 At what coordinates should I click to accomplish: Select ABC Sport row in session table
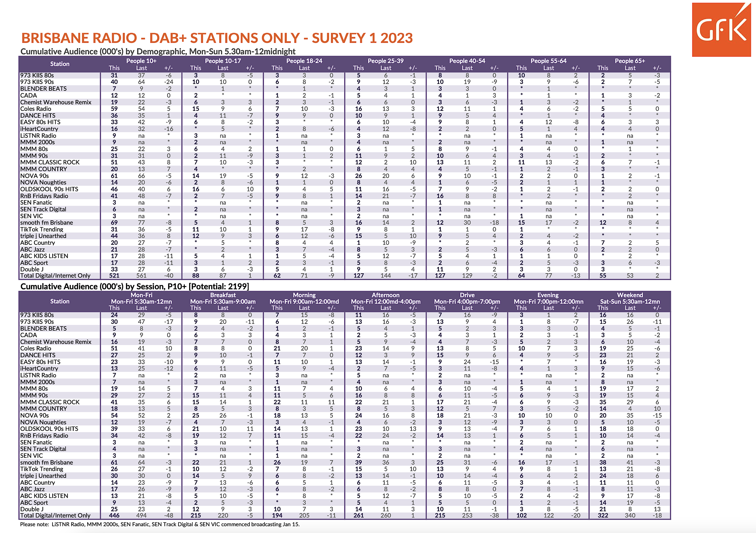click(344, 502)
